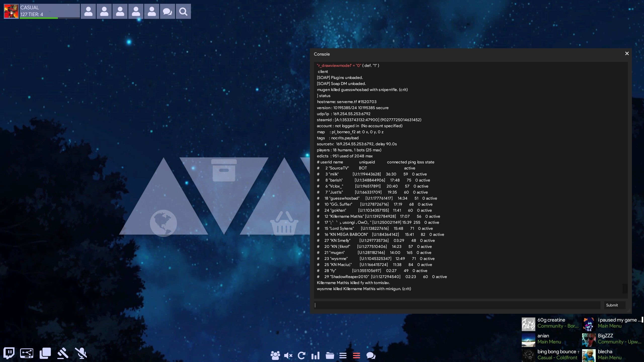Viewport: 644px width, 362px height.
Task: Open the folder icon in bottom bar
Action: (x=330, y=355)
